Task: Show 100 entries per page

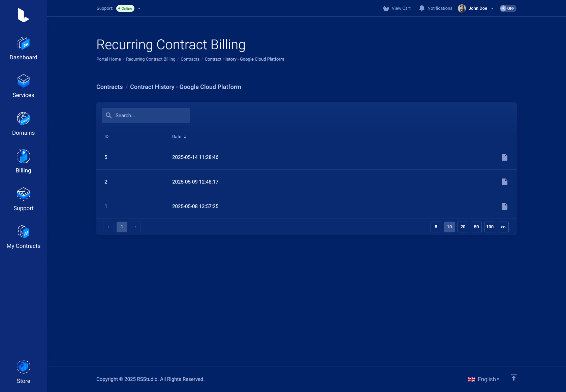Action: [x=490, y=227]
